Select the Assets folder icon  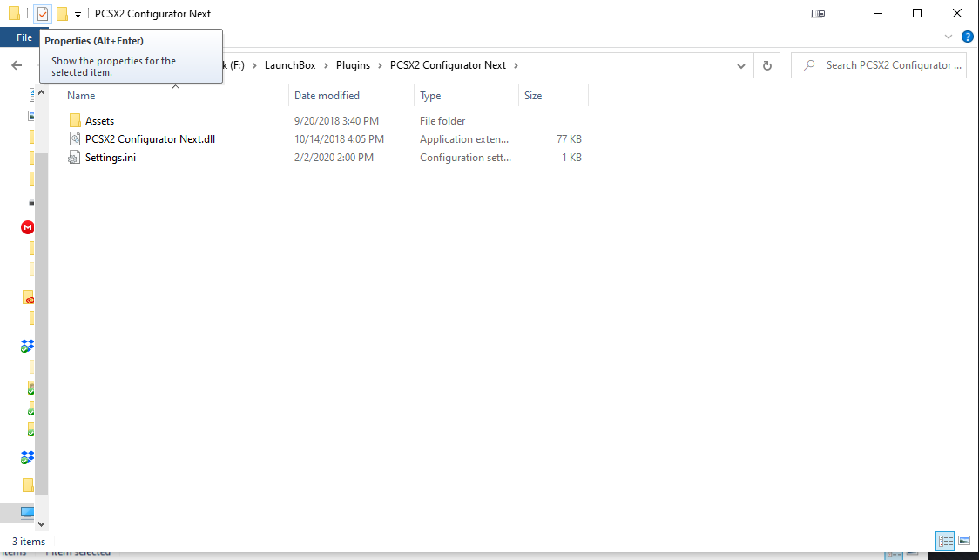74,120
